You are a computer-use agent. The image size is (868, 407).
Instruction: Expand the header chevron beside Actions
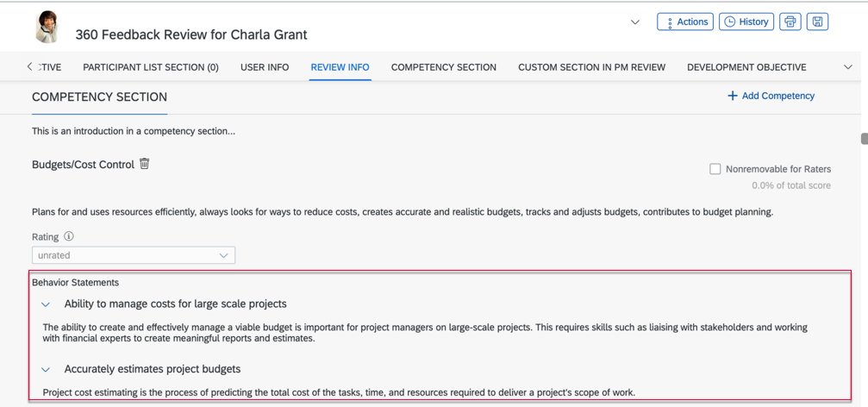(635, 22)
